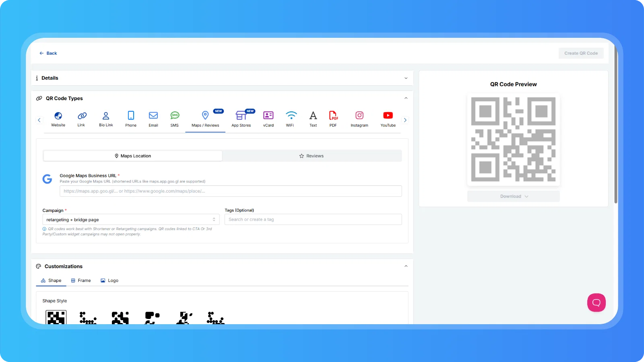Focus the Tags search field

point(313,220)
